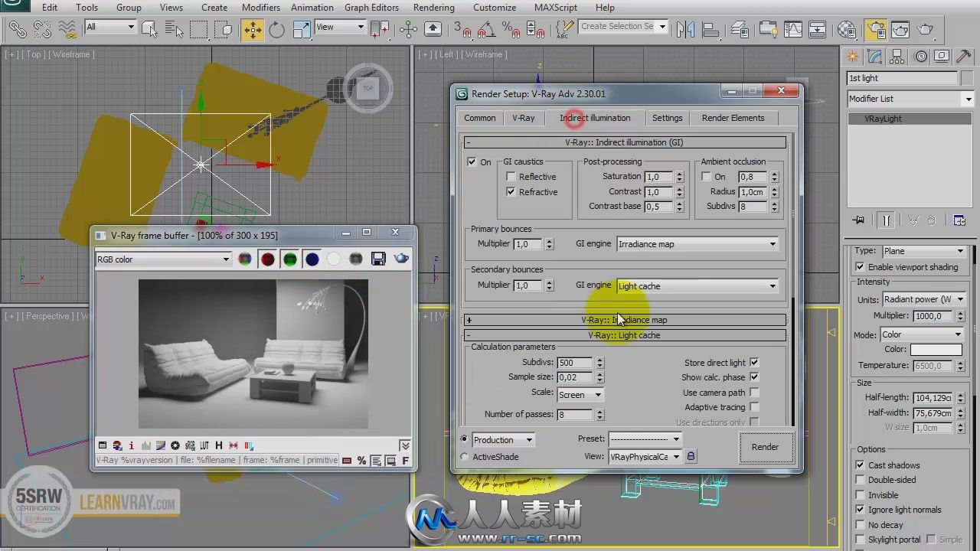980x551 pixels.
Task: Click save image floppy icon in frame buffer
Action: point(378,259)
